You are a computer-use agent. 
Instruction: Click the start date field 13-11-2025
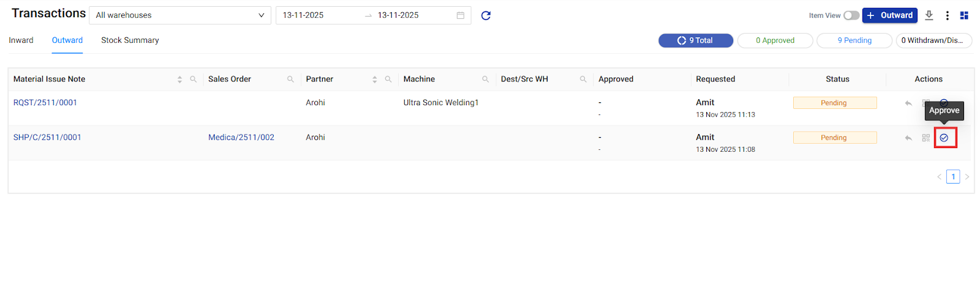303,15
